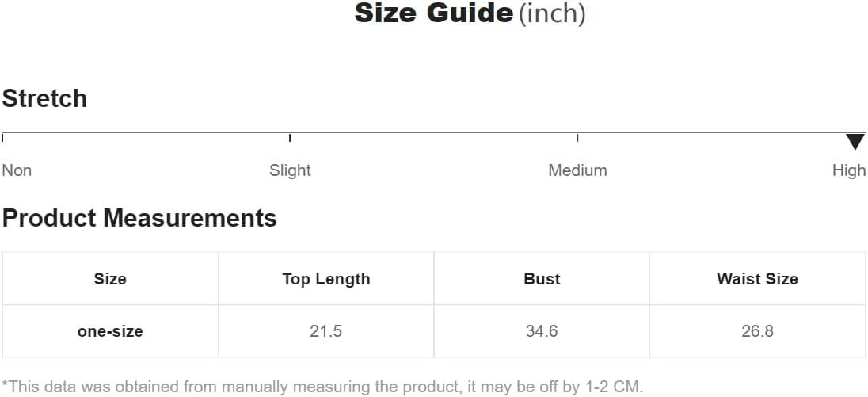Viewport: 868px width, 397px height.
Task: Click the Slight stretch label
Action: click(x=290, y=170)
